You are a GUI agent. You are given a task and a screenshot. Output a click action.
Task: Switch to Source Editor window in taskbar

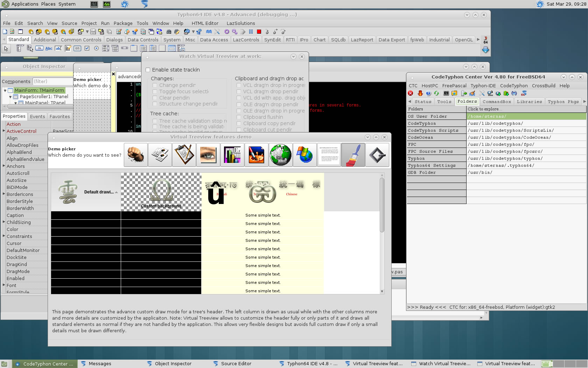coord(236,364)
